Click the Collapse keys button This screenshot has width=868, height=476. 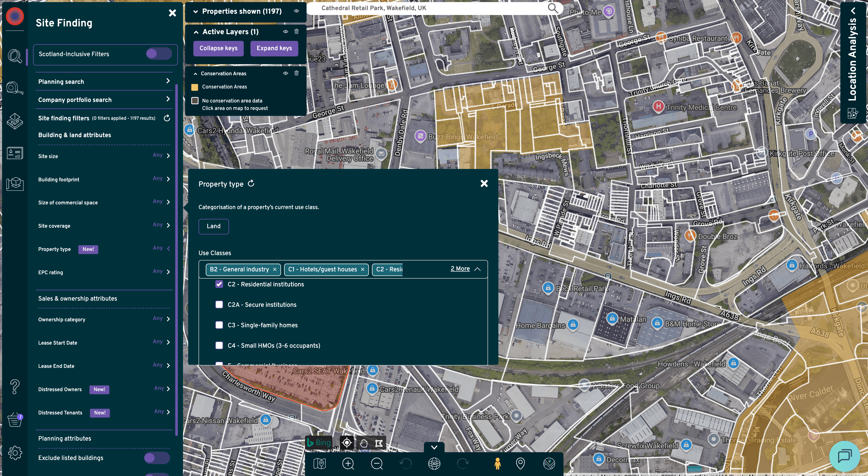point(218,48)
